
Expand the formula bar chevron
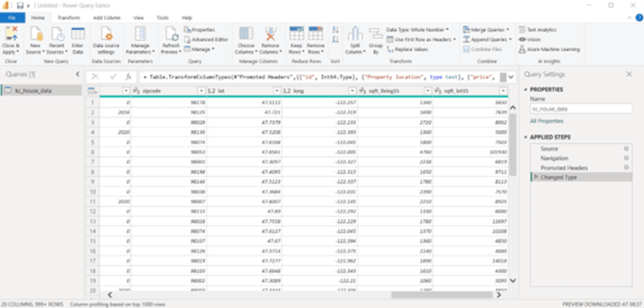[511, 77]
